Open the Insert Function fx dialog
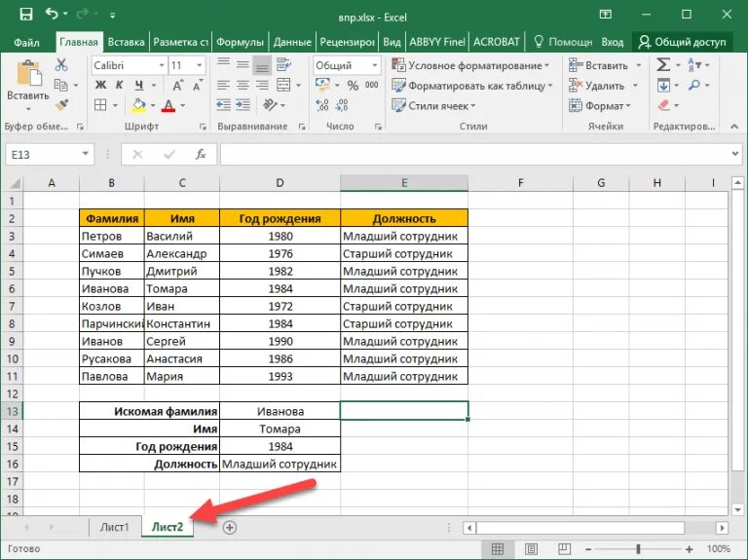Screen dimensions: 748x560 201,154
